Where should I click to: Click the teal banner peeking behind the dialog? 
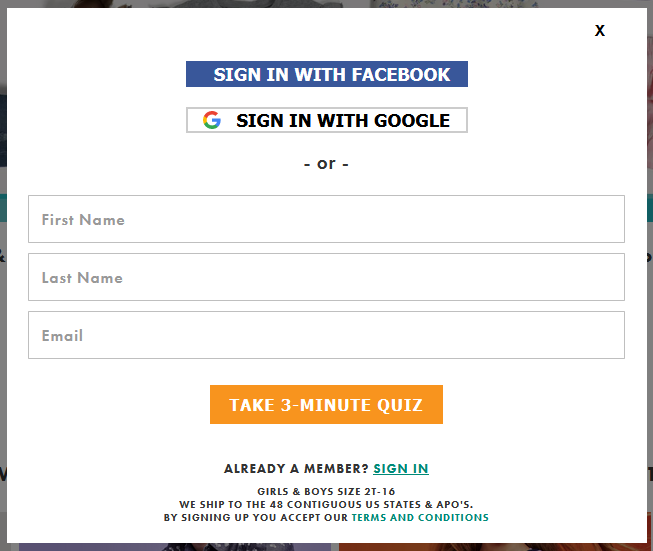click(x=3, y=207)
